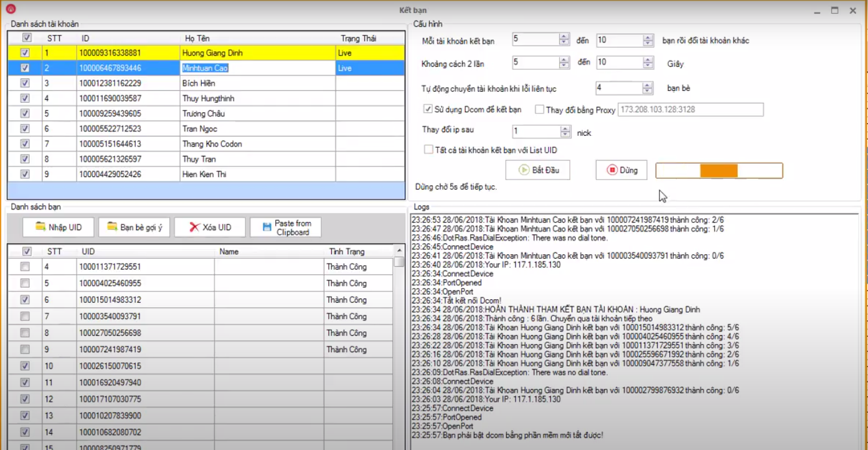Viewport: 868px width, 450px height.
Task: Toggle checkbox for Thang Kho Codon account
Action: coord(25,143)
